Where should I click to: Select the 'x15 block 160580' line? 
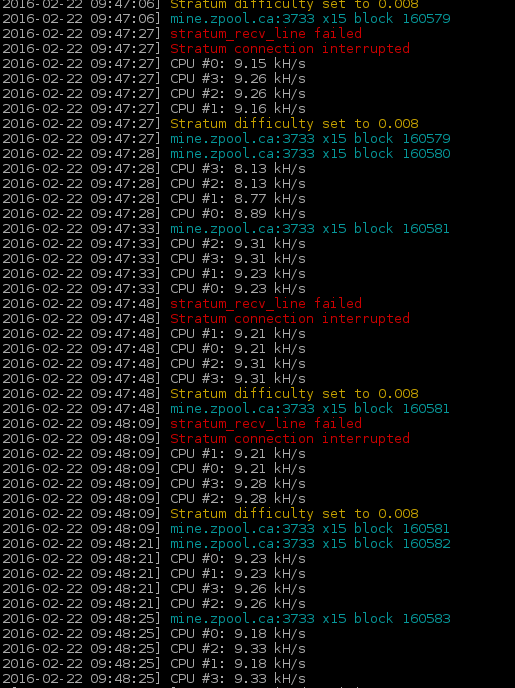point(310,154)
